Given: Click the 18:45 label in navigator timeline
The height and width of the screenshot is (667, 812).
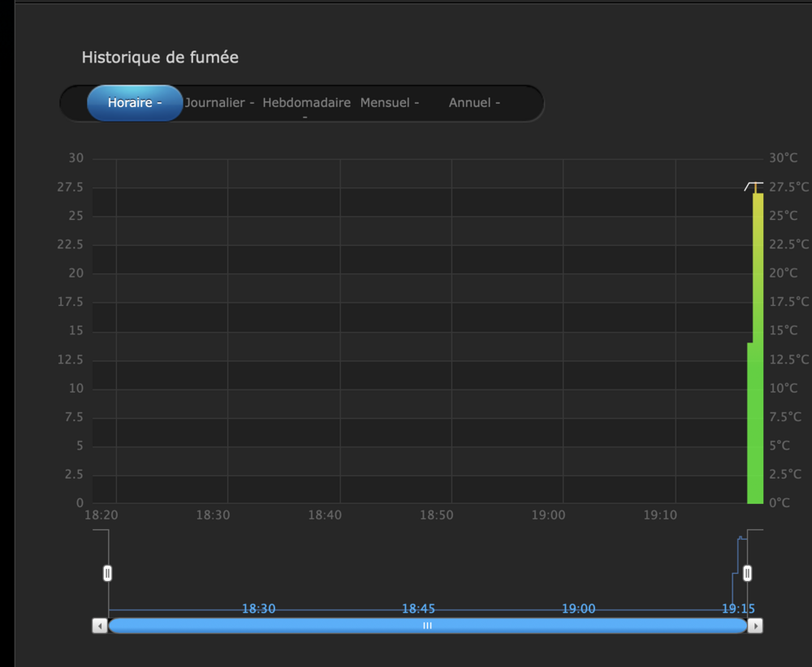Looking at the screenshot, I should point(419,609).
